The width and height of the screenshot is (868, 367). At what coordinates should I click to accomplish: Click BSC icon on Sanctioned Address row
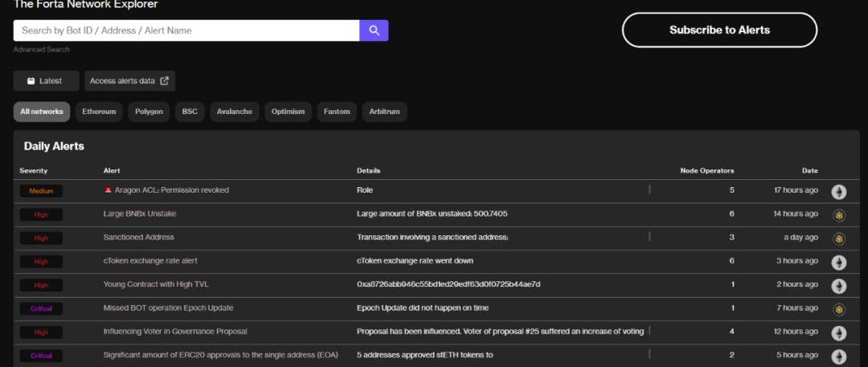click(x=838, y=239)
